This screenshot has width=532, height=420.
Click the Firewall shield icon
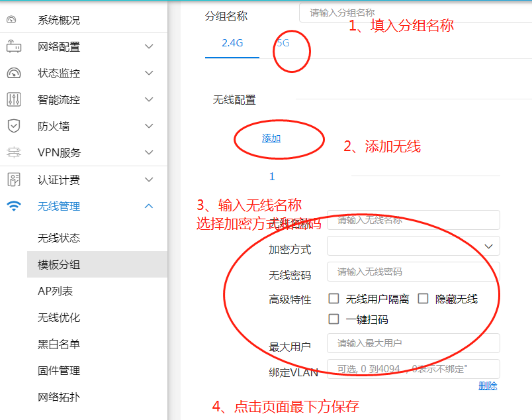point(13,126)
